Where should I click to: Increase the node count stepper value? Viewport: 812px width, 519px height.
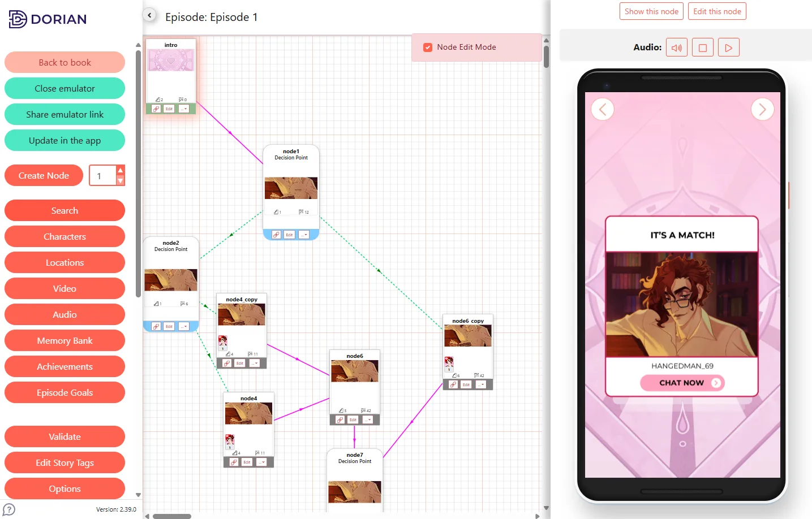120,170
